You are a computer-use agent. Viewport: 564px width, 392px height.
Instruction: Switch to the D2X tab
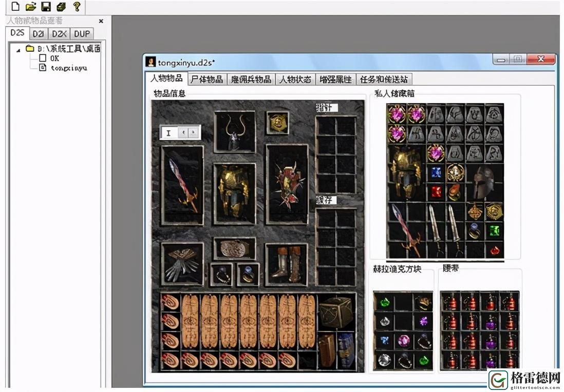pyautogui.click(x=59, y=34)
